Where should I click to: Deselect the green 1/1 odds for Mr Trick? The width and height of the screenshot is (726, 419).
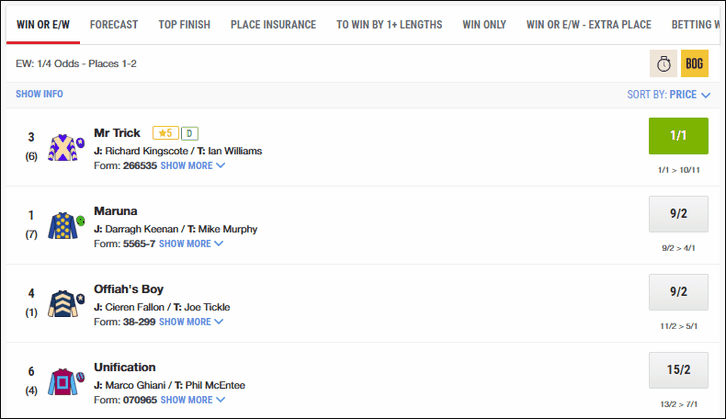click(x=678, y=135)
